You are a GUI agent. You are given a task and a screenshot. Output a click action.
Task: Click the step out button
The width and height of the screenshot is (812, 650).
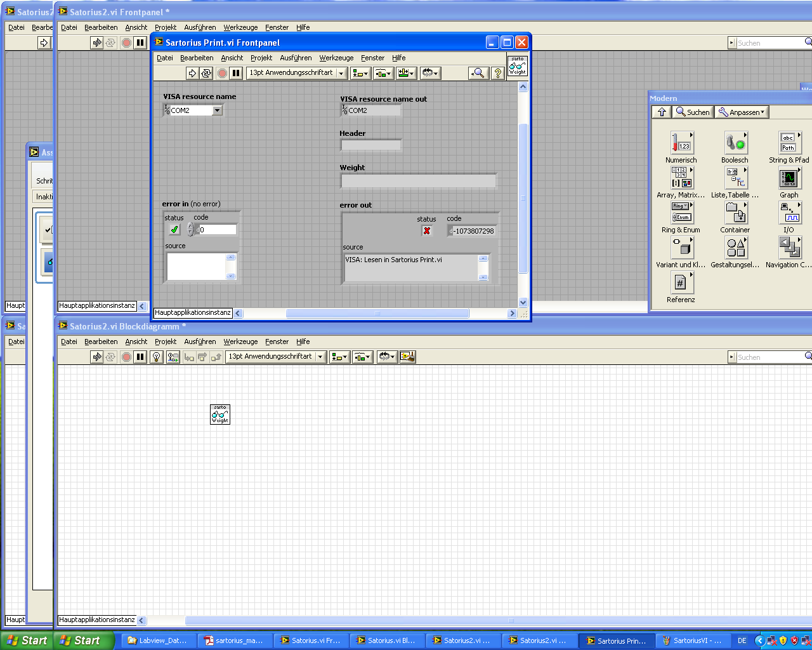pyautogui.click(x=216, y=357)
